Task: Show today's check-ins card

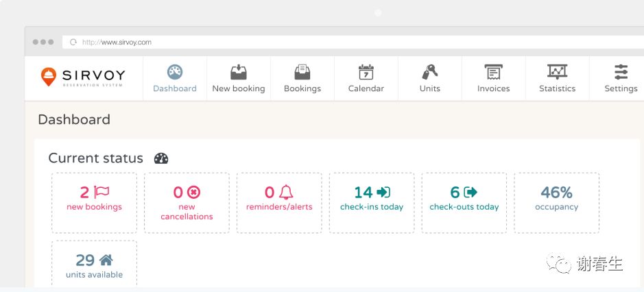Action: tap(372, 202)
